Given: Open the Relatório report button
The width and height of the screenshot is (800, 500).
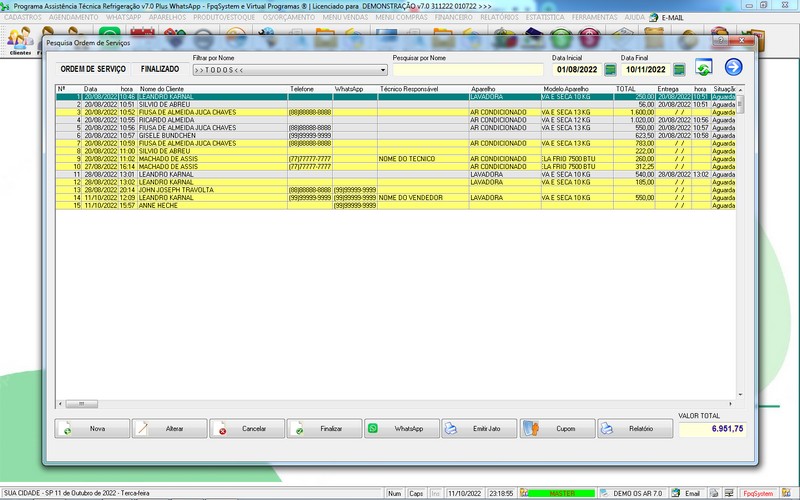Looking at the screenshot, I should [635, 428].
